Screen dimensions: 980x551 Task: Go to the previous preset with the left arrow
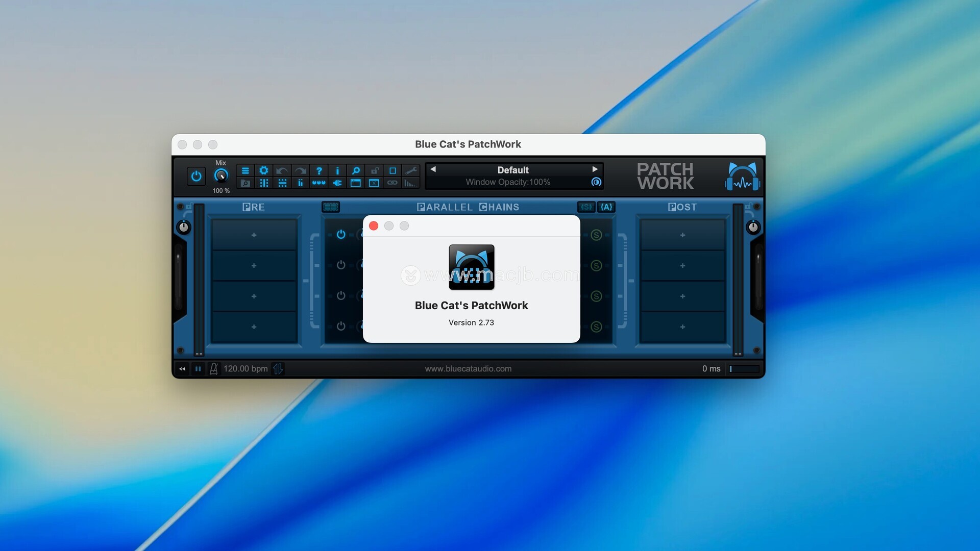click(x=433, y=169)
